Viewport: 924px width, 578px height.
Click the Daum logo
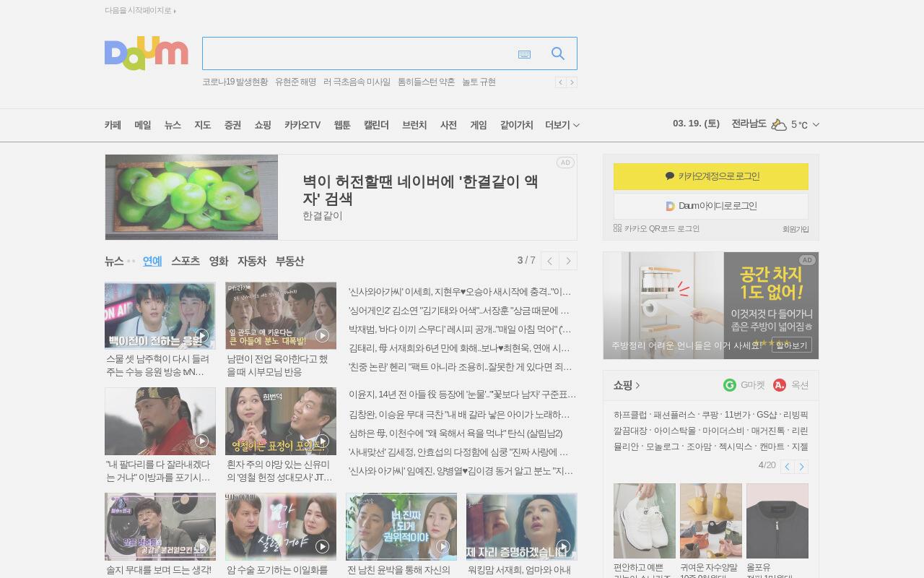click(147, 53)
